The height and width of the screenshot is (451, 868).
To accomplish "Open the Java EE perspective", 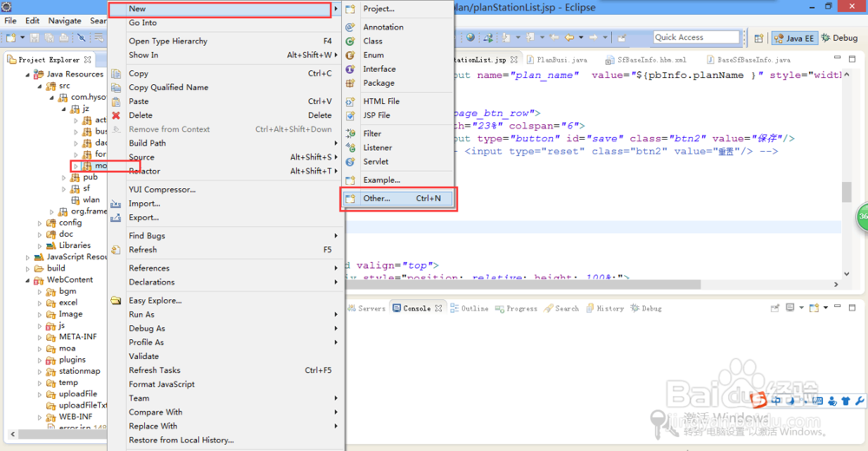I will click(794, 38).
